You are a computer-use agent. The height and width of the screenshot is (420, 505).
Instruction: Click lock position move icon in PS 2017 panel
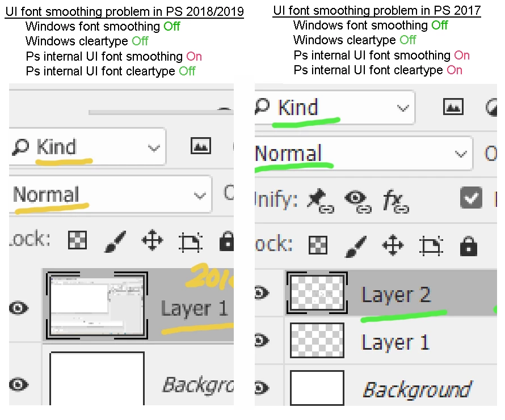coord(393,245)
